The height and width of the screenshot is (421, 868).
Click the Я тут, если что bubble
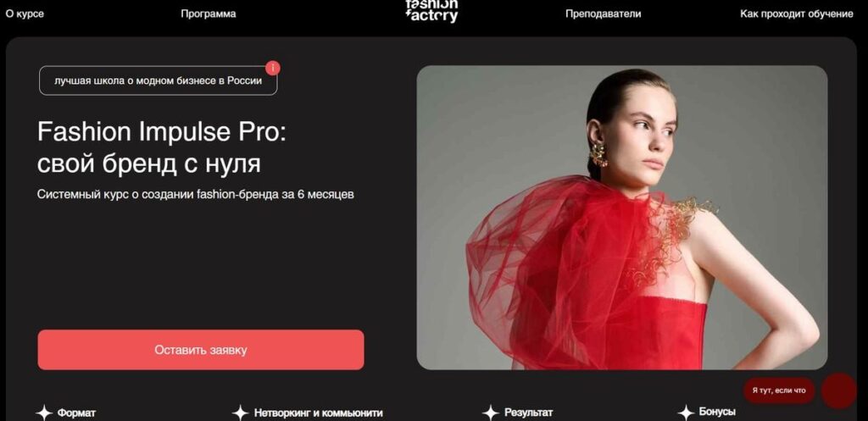tap(779, 391)
